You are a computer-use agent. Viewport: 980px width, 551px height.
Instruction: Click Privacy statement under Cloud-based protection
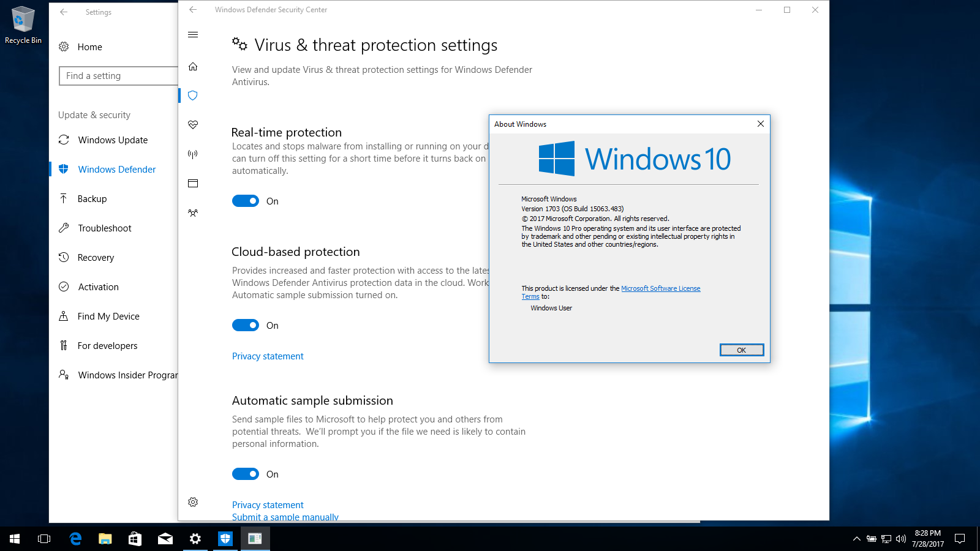(268, 356)
